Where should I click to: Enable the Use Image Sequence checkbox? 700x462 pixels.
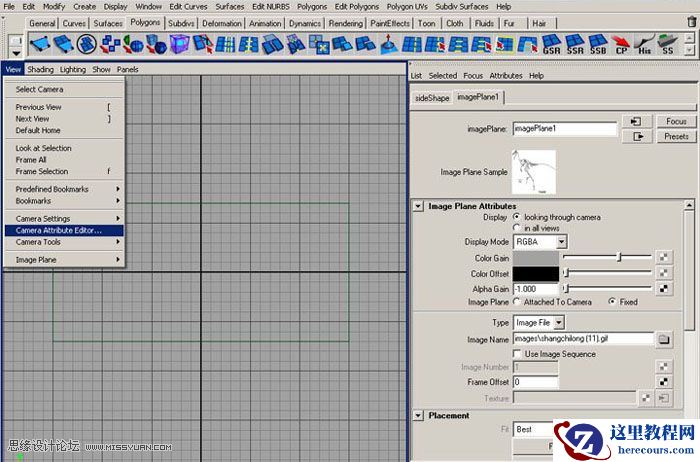click(x=517, y=354)
